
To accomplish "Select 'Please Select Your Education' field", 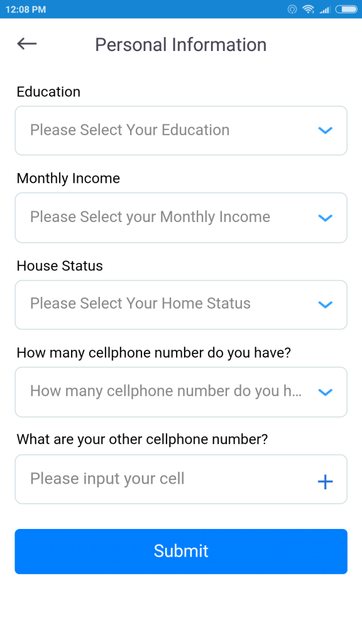I will (181, 131).
